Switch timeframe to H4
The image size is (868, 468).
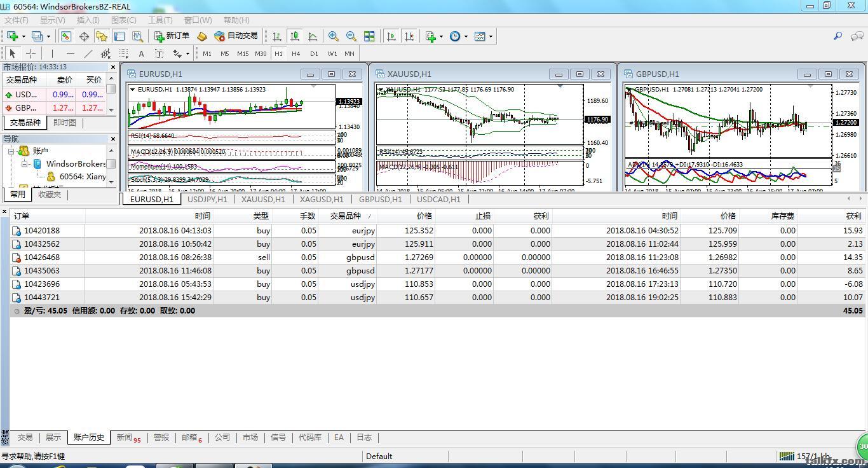tap(296, 53)
